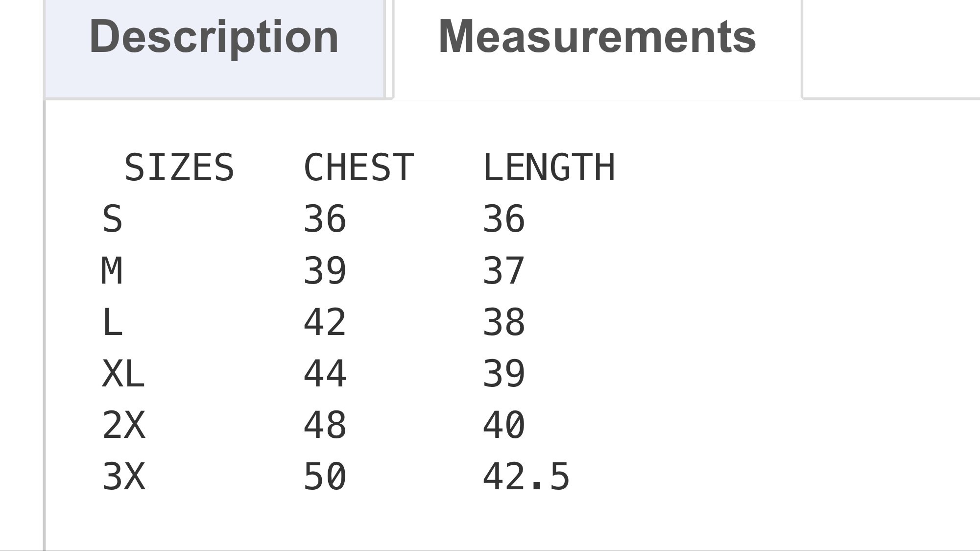Screen dimensions: 980x551
Task: Click length value 40 for 2X
Action: [x=504, y=425]
